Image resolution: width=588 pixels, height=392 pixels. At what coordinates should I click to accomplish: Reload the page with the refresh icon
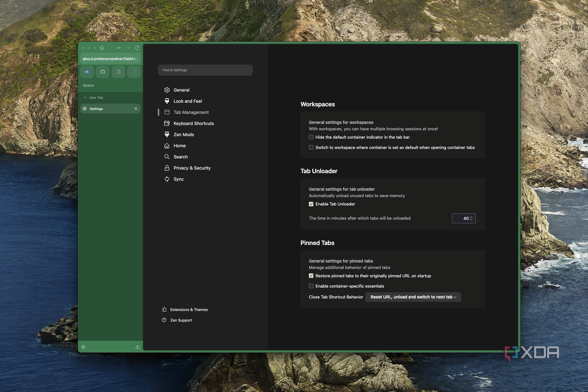pos(137,48)
